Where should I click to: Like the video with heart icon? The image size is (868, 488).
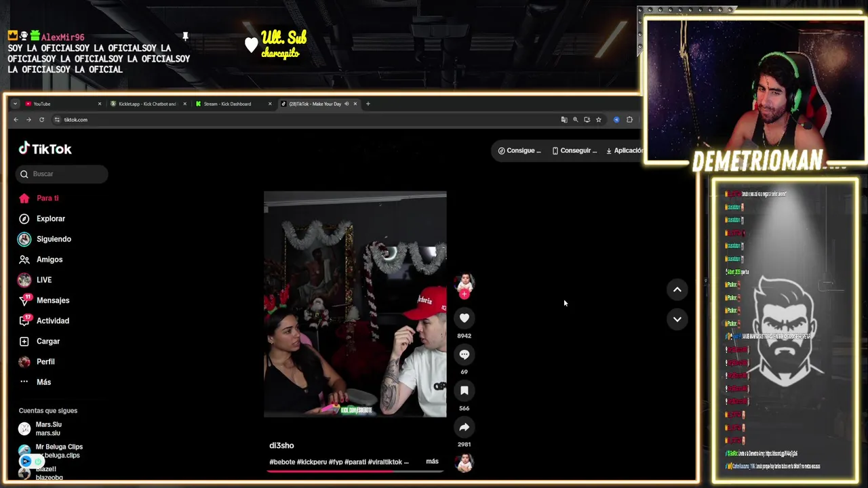pos(464,318)
